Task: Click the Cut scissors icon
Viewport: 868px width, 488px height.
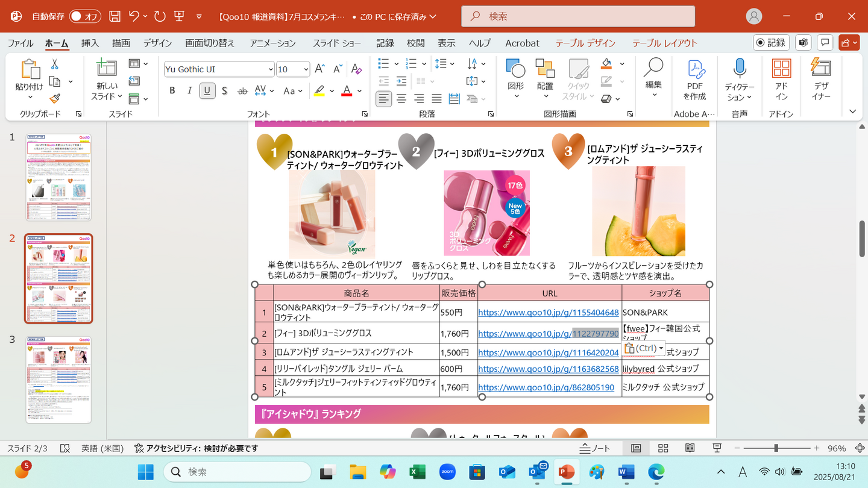Action: pos(55,64)
